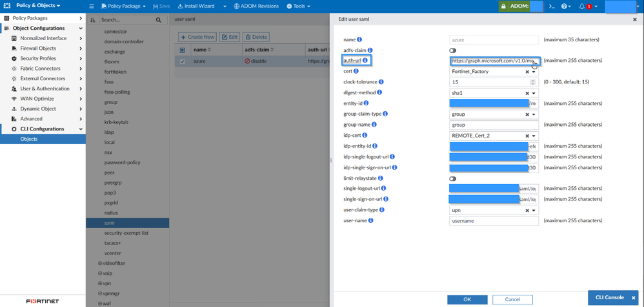Click info icon next to adfs-claim
The image size is (644, 307).
click(x=370, y=50)
